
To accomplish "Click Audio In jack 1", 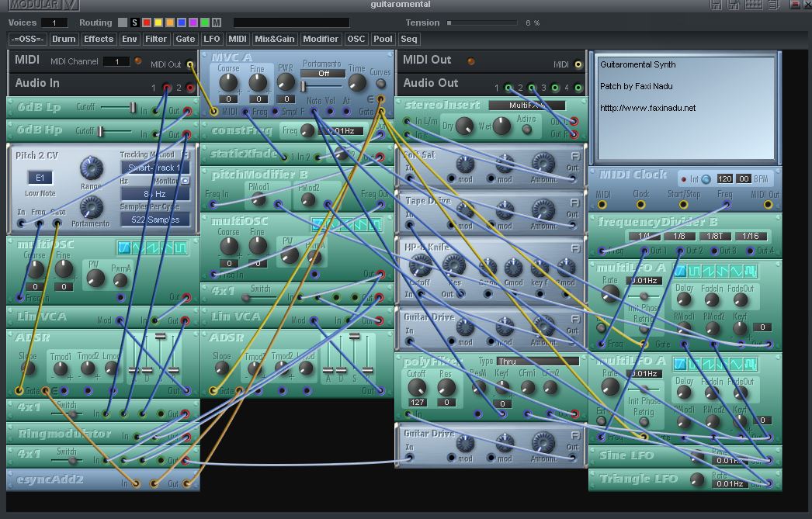I will pos(167,88).
